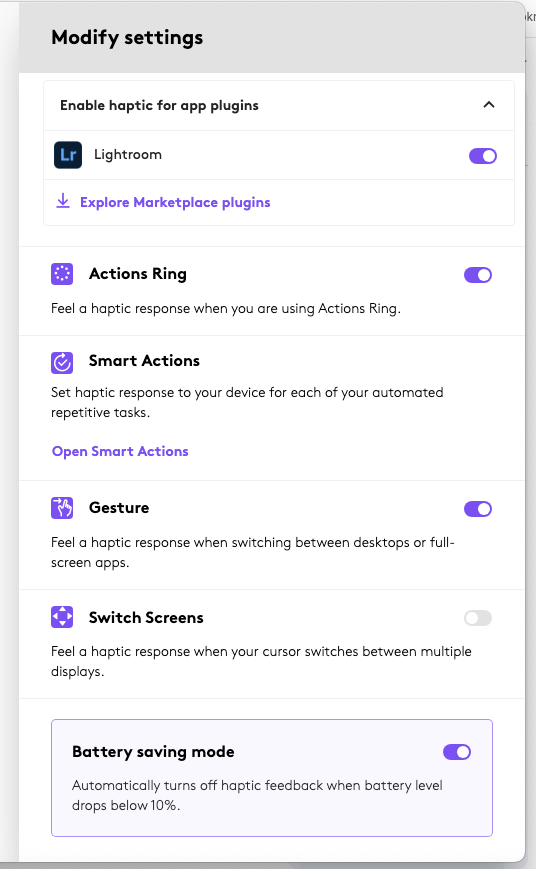Click the Actions Ring icon

tap(62, 274)
